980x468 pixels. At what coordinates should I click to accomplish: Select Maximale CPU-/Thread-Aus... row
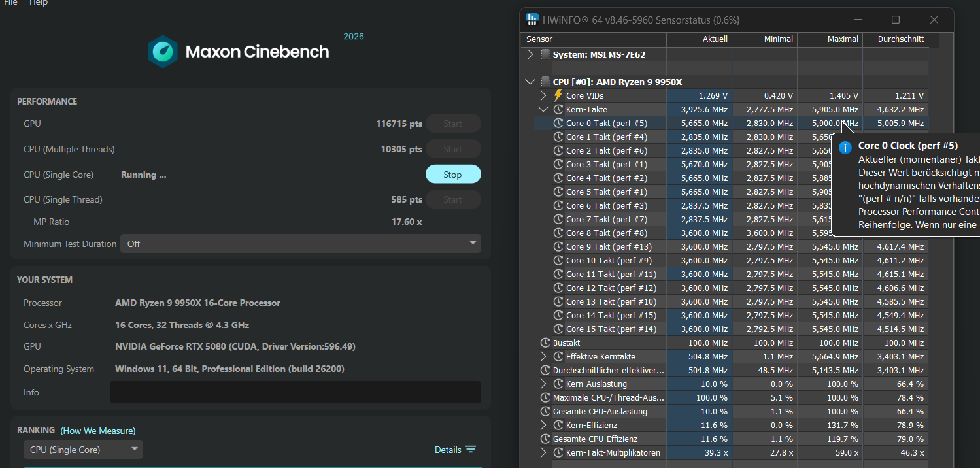click(724, 397)
